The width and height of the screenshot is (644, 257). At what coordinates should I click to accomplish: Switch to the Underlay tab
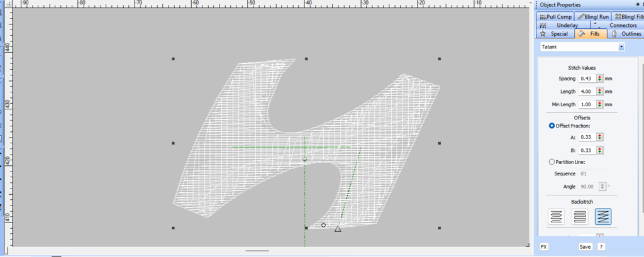coord(562,26)
